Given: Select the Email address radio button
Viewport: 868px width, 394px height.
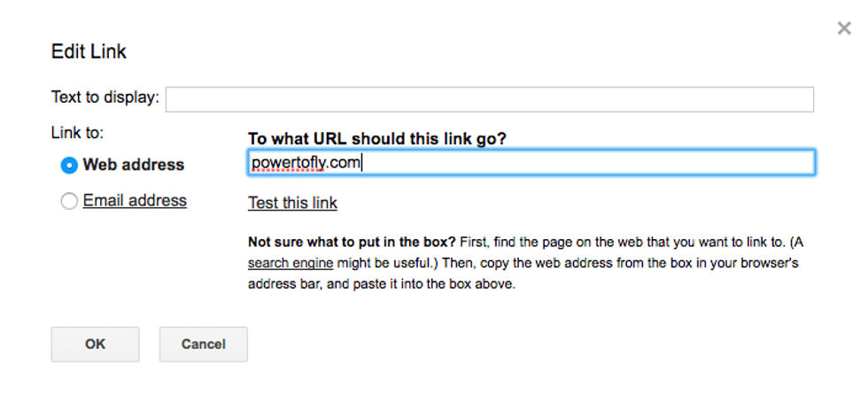Looking at the screenshot, I should (x=69, y=202).
